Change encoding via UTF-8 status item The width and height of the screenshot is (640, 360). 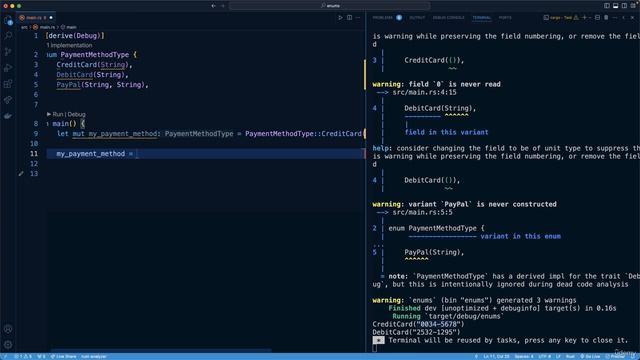pos(544,356)
